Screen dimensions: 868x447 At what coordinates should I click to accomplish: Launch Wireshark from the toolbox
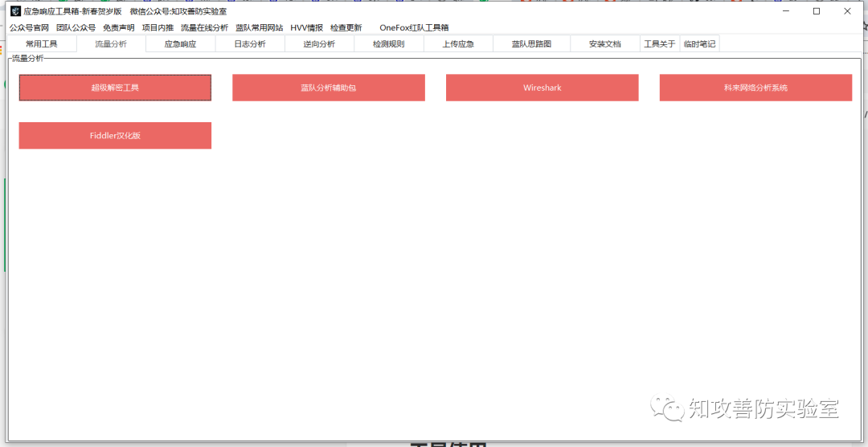point(542,88)
